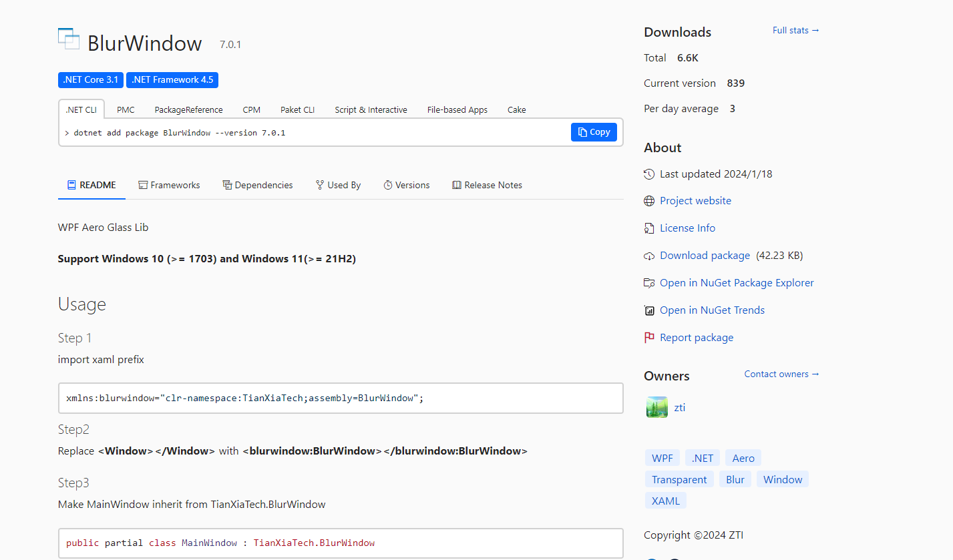The height and width of the screenshot is (560, 953).
Task: Click the dotnet add package command text
Action: pyautogui.click(x=180, y=133)
